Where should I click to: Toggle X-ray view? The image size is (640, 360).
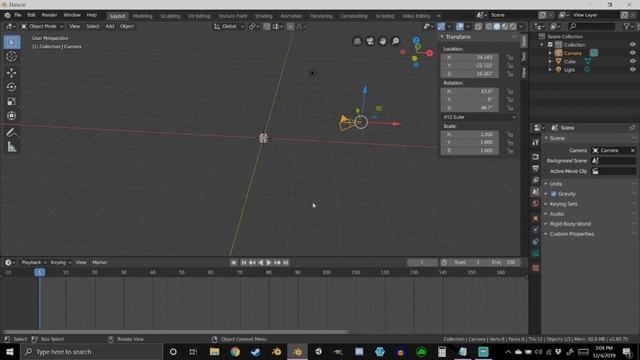pos(478,27)
